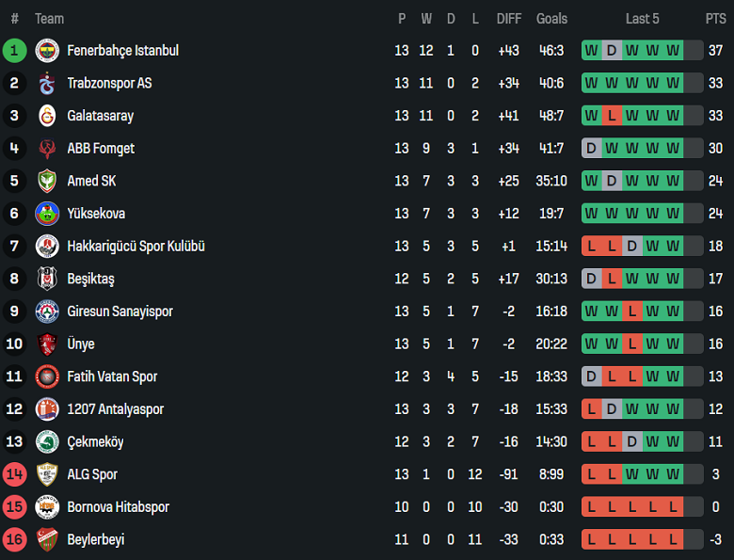Click the Beylerbeyi team logo
734x560 pixels.
coord(47,539)
